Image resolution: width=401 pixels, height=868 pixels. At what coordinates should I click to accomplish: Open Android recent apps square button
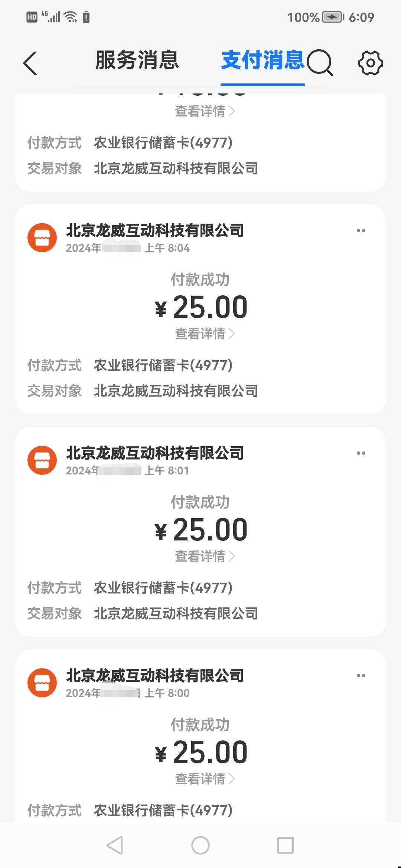pos(286,846)
